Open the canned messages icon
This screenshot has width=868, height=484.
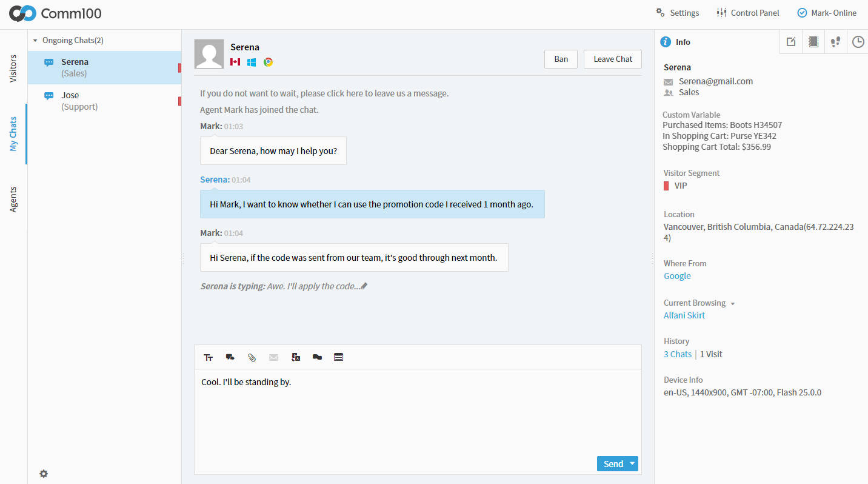(230, 357)
